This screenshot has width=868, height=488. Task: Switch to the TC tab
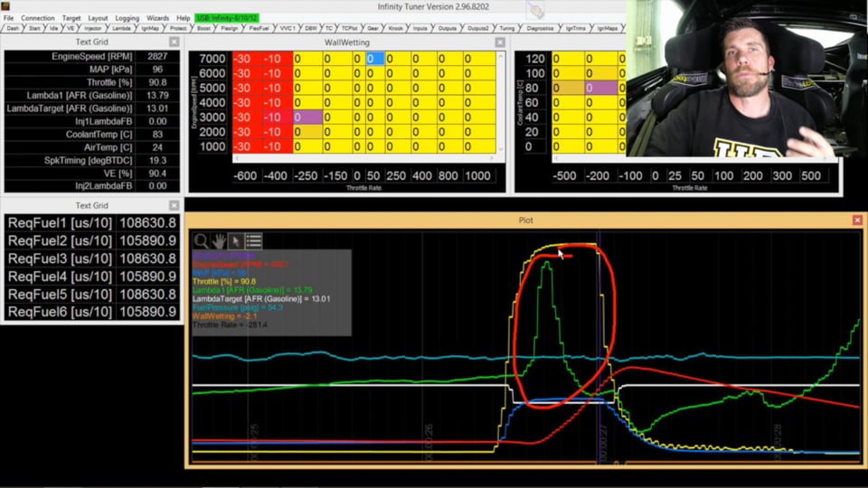pyautogui.click(x=329, y=28)
